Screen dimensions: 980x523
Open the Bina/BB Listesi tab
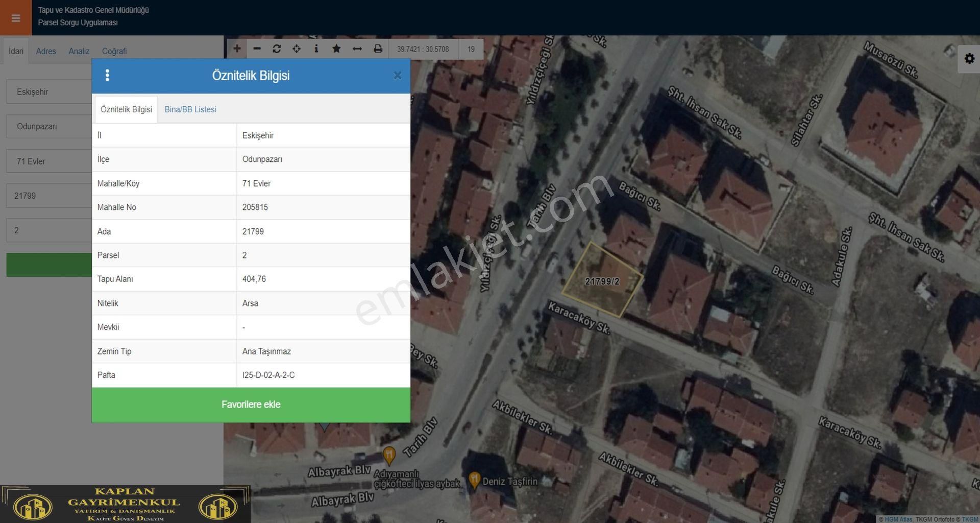(190, 109)
